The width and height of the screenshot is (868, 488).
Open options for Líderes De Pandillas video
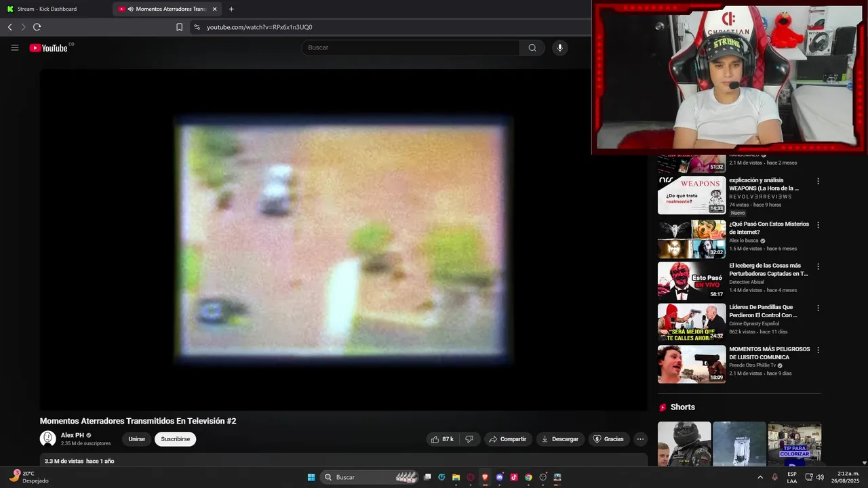(x=818, y=308)
